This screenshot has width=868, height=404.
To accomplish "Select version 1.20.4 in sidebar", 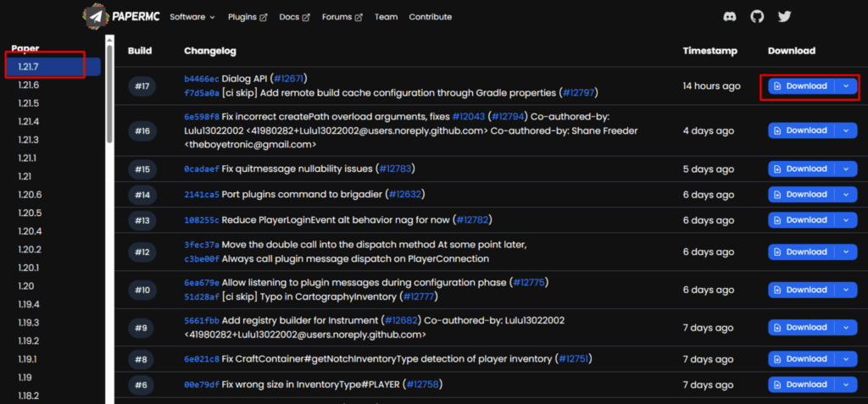I will pos(30,231).
